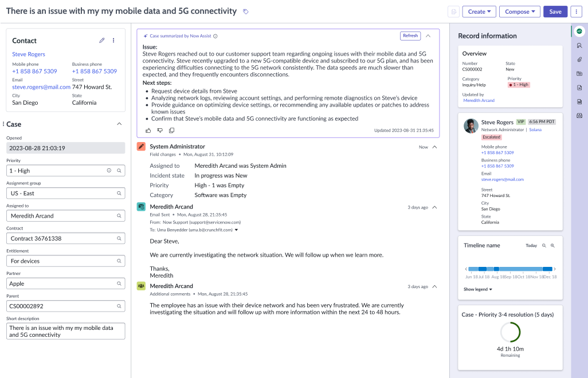Expand the email To recipients arrow
This screenshot has height=378, width=588.
click(x=236, y=230)
